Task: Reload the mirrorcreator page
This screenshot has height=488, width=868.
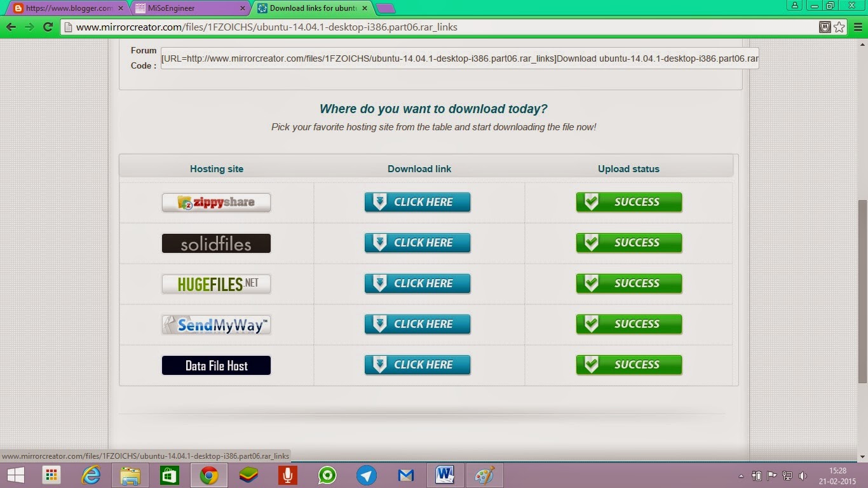Action: point(48,27)
